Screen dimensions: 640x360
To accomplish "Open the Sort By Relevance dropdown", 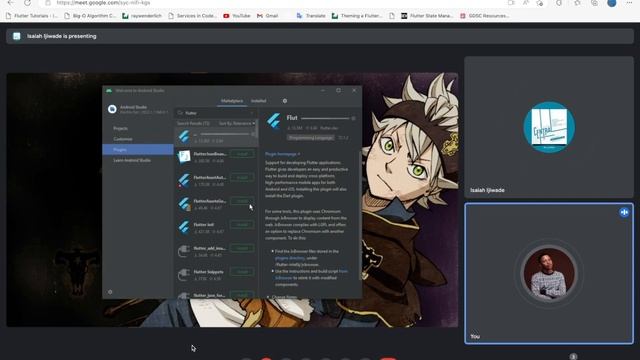I will point(237,123).
